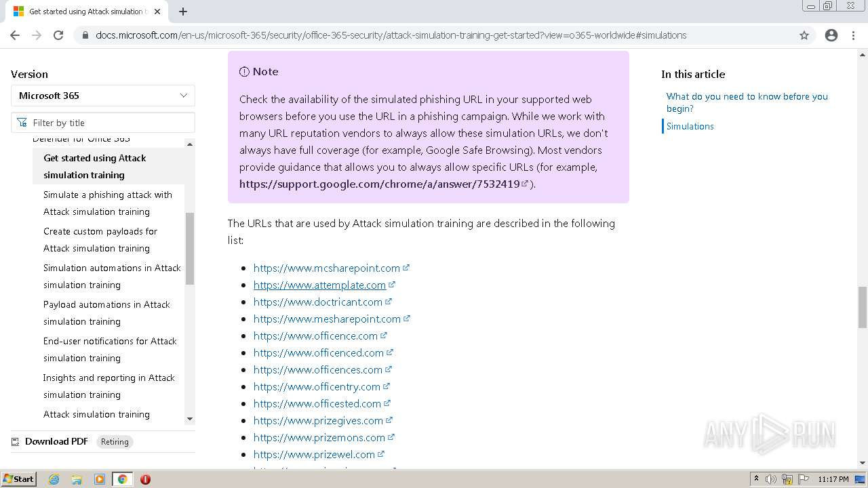Click the volume speaker tray icon
Viewport: 868px width, 488px height.
[771, 479]
